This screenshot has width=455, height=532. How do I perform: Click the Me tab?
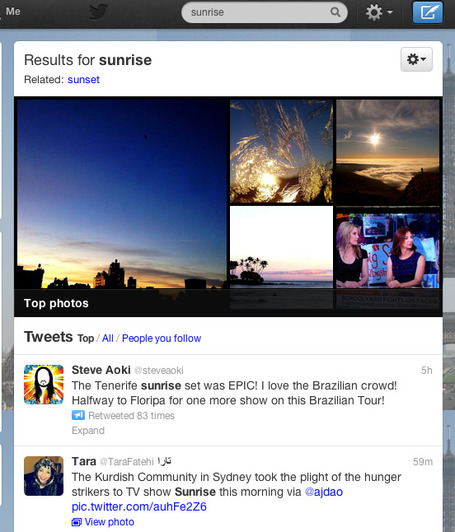tap(13, 11)
